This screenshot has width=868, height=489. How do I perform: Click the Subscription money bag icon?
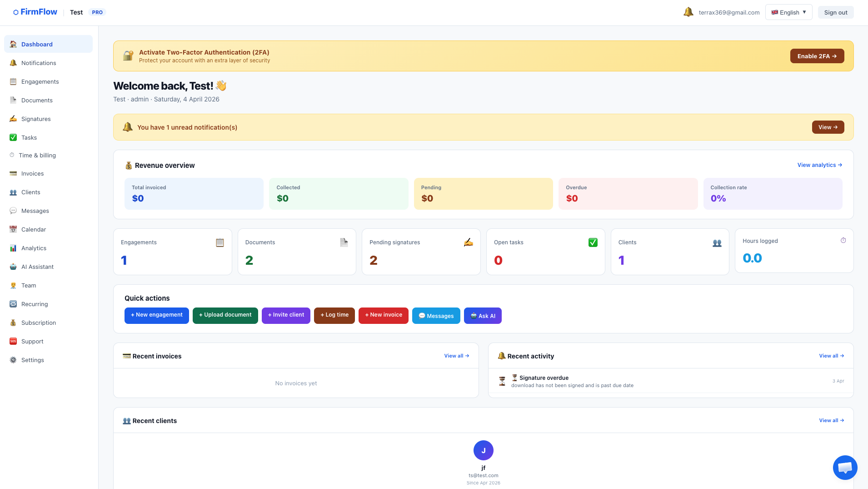click(x=13, y=323)
